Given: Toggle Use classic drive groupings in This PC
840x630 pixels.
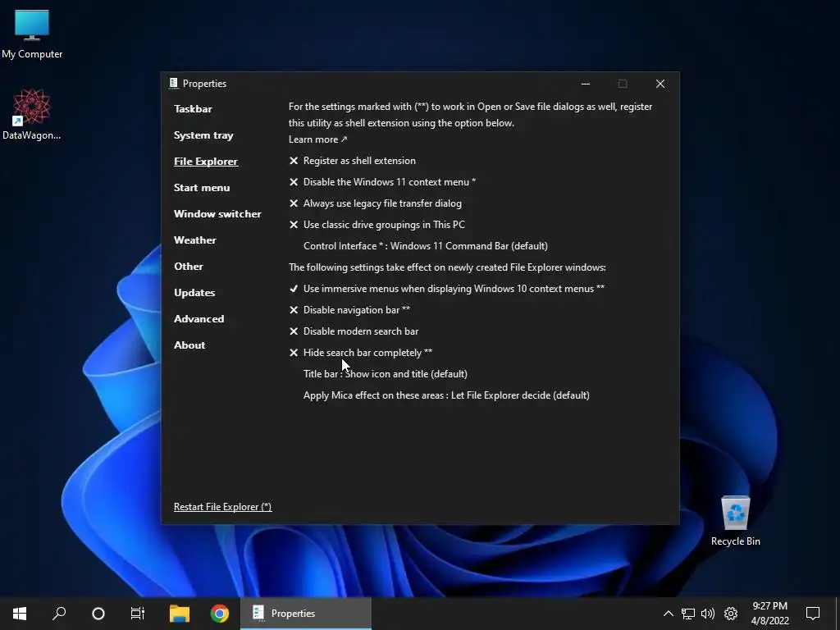Looking at the screenshot, I should (377, 225).
